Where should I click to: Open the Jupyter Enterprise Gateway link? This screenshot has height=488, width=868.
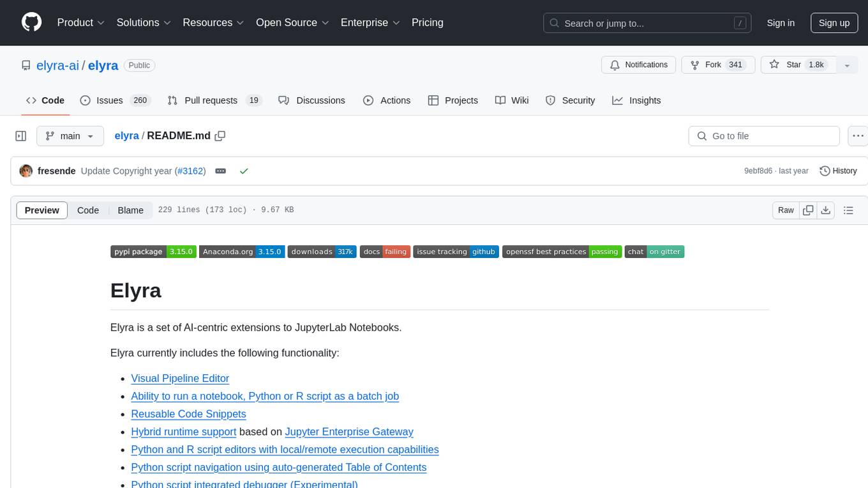pyautogui.click(x=349, y=432)
